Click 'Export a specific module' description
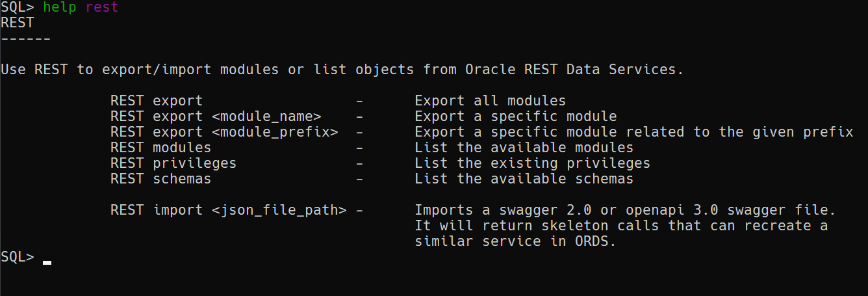This screenshot has width=868, height=296. pos(516,116)
